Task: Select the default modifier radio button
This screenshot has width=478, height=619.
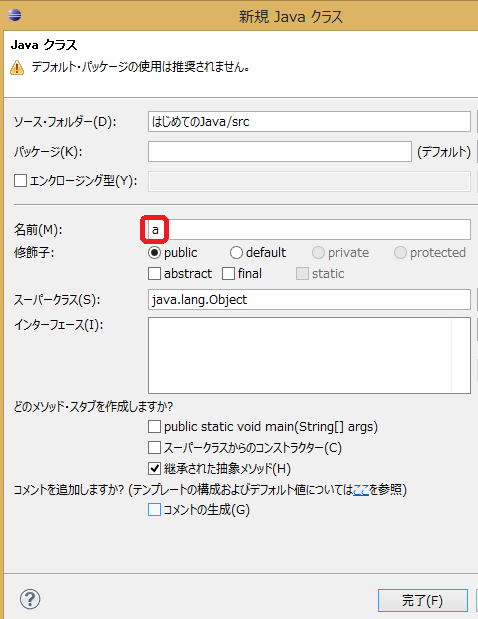Action: pyautogui.click(x=236, y=252)
